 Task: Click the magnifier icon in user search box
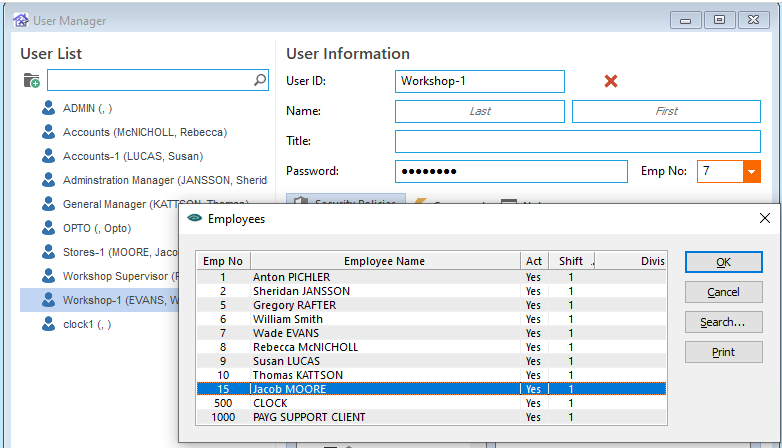(260, 80)
